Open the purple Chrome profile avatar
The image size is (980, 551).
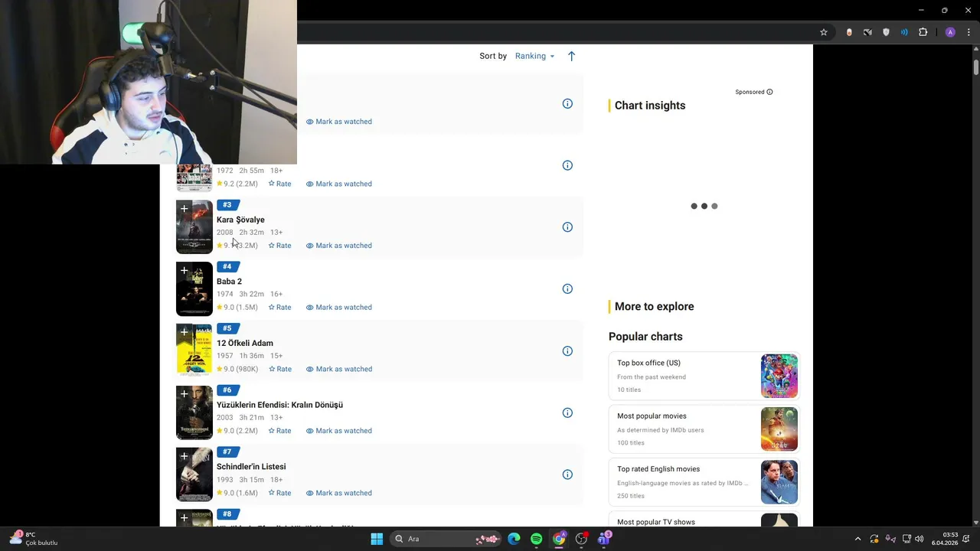click(x=950, y=32)
